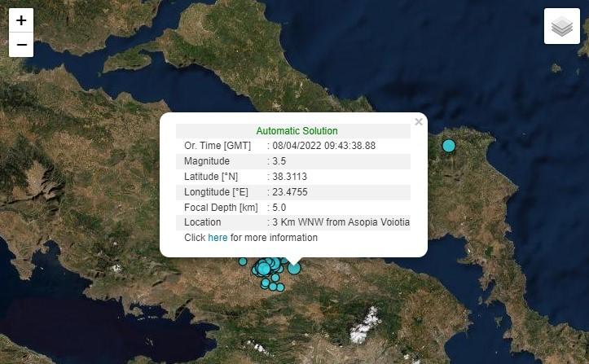
Task: Open the 'here' link for more information
Action: [x=218, y=238]
